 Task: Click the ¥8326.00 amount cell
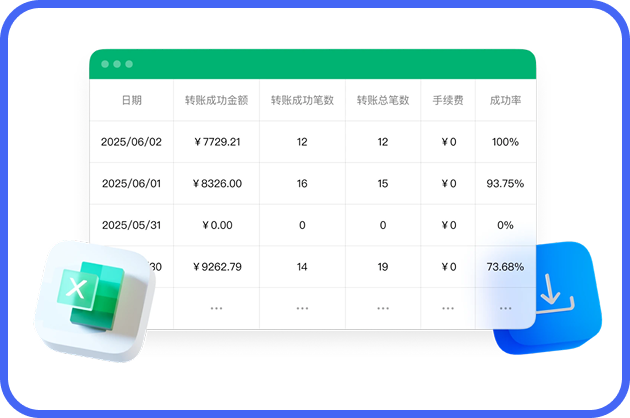click(216, 184)
